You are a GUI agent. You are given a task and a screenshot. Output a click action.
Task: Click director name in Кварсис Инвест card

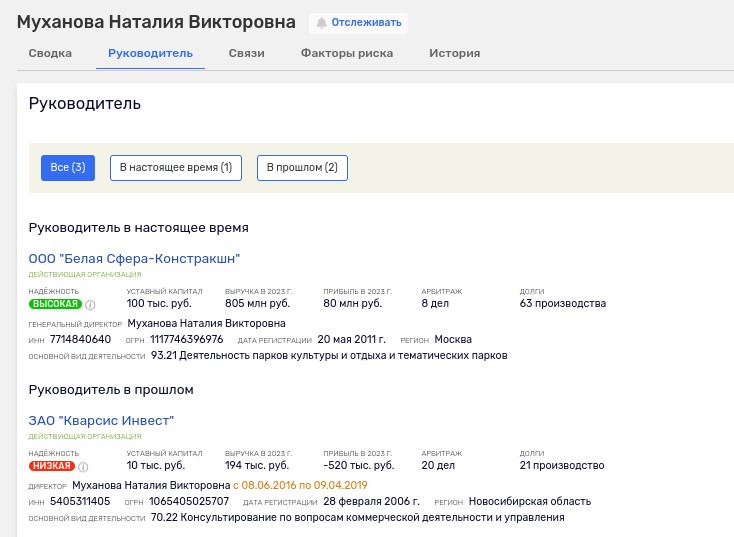point(151,486)
